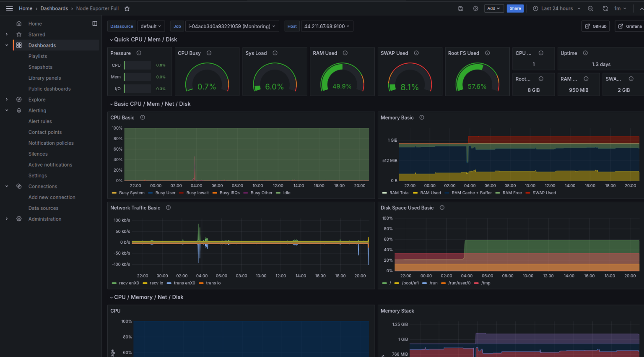Zoom out the time range with the magnifier icon
The height and width of the screenshot is (357, 644).
pyautogui.click(x=591, y=8)
